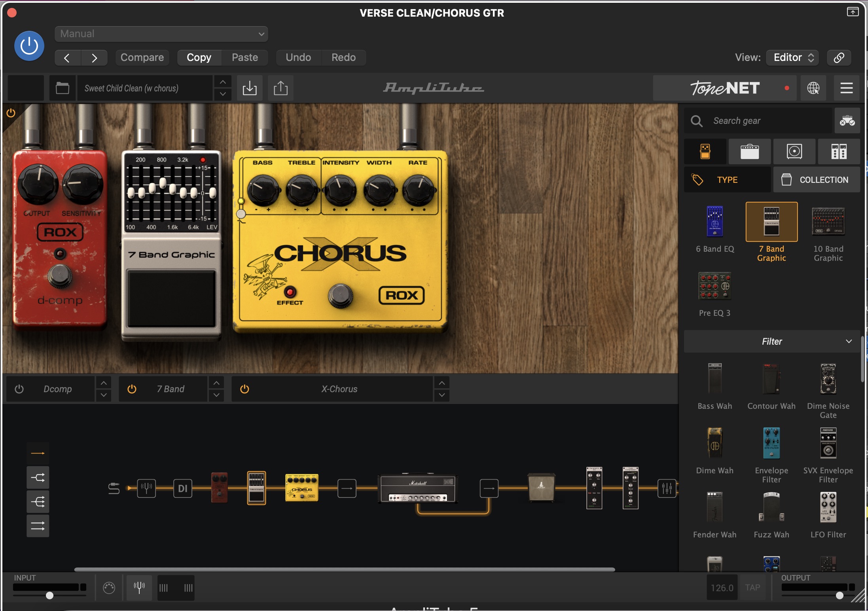Open the View Editor selector
This screenshot has height=611, width=868.
(x=792, y=58)
